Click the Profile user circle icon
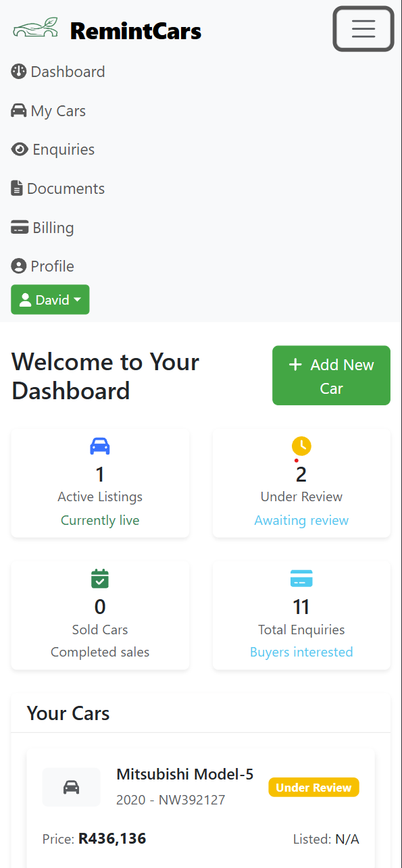This screenshot has width=402, height=868. (x=18, y=266)
